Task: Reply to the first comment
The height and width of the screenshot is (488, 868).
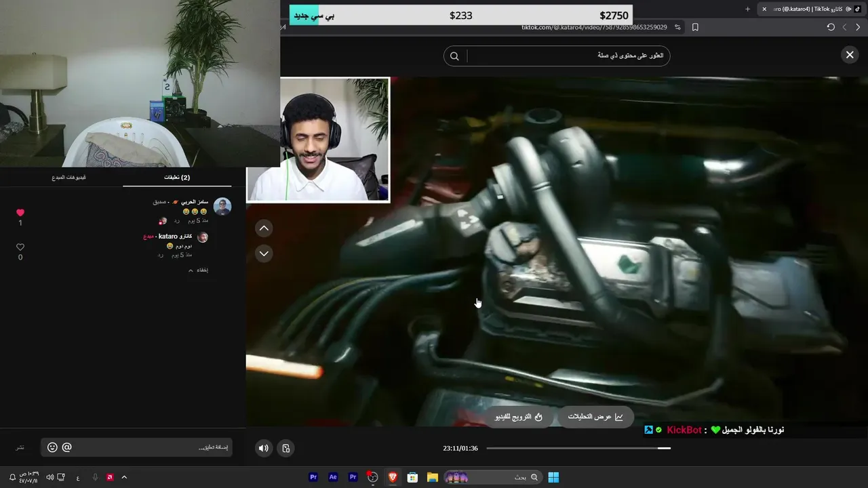Action: tap(177, 221)
